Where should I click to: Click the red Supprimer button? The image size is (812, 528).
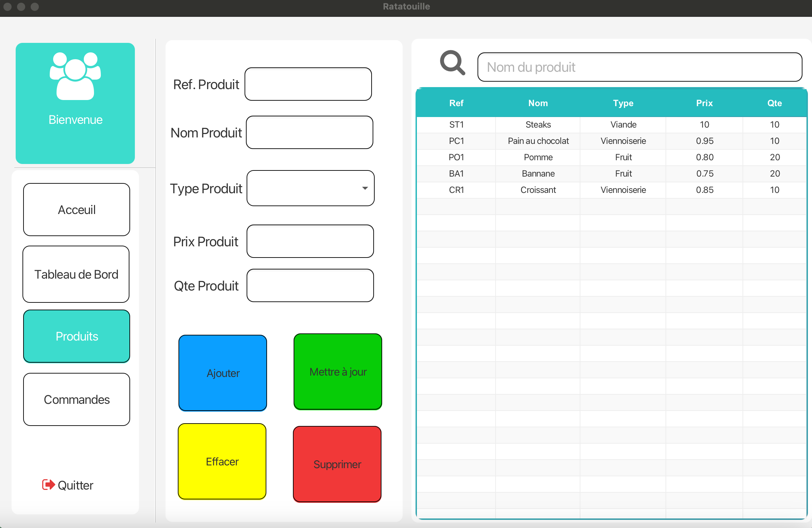point(337,464)
